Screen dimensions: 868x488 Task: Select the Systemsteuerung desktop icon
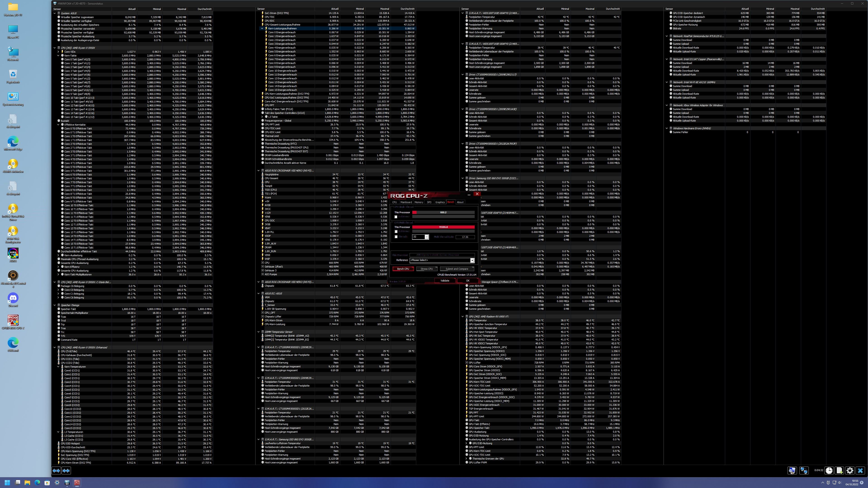point(13,99)
